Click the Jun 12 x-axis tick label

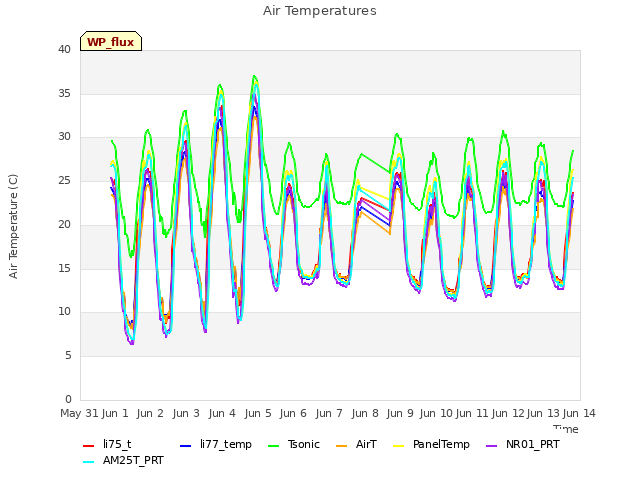point(508,413)
